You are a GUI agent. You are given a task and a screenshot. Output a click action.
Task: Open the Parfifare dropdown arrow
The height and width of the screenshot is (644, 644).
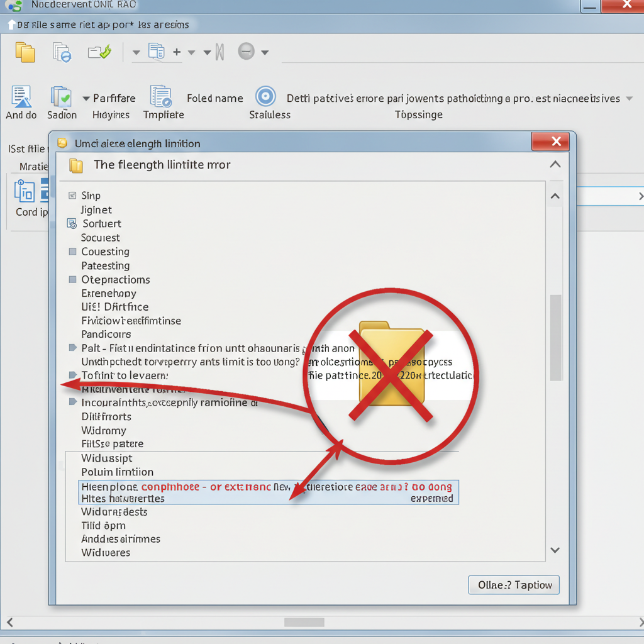tap(86, 99)
